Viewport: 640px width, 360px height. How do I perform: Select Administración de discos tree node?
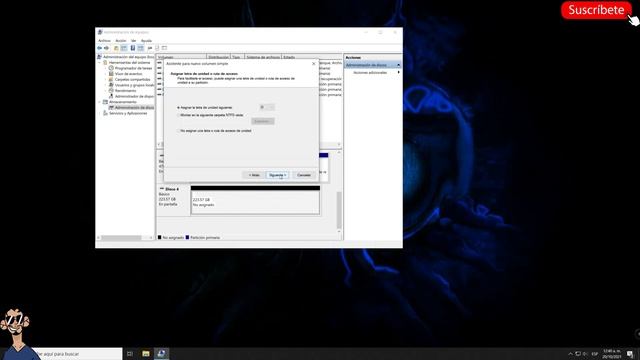coord(134,107)
